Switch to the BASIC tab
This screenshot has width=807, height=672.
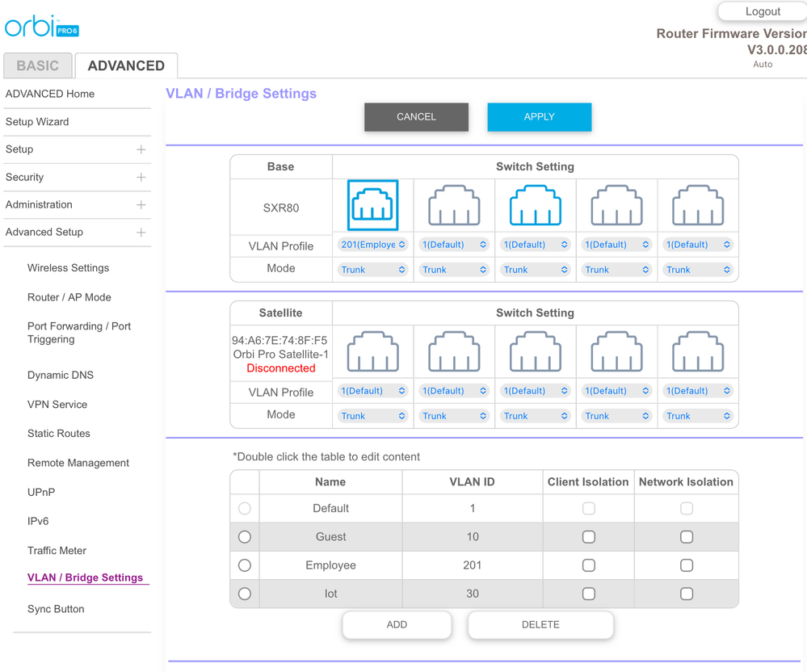pyautogui.click(x=38, y=65)
